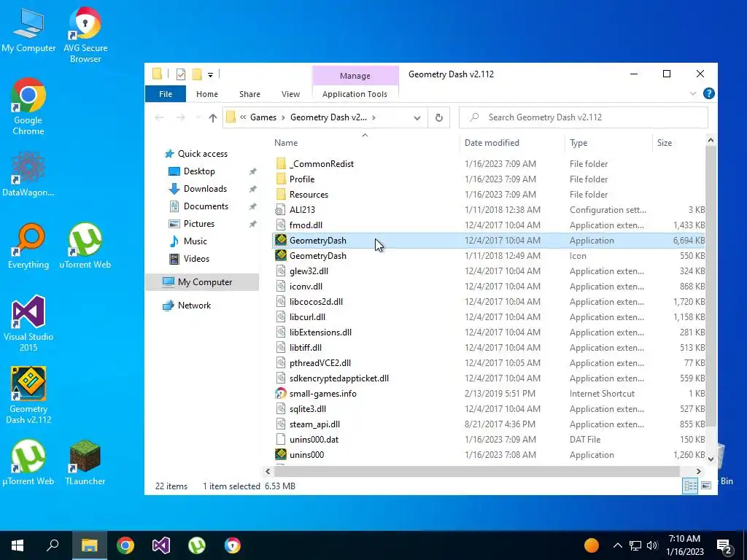
Task: Open TLauncher desktop icon
Action: [85, 462]
